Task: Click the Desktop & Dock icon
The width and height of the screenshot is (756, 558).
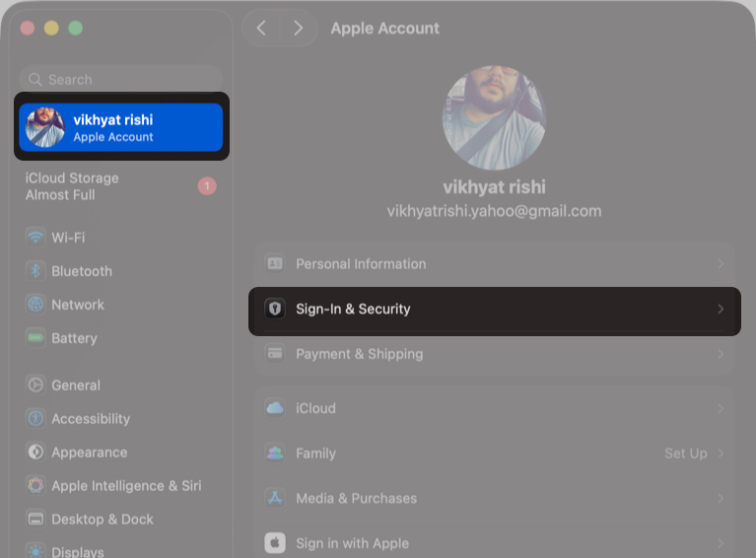Action: (35, 519)
